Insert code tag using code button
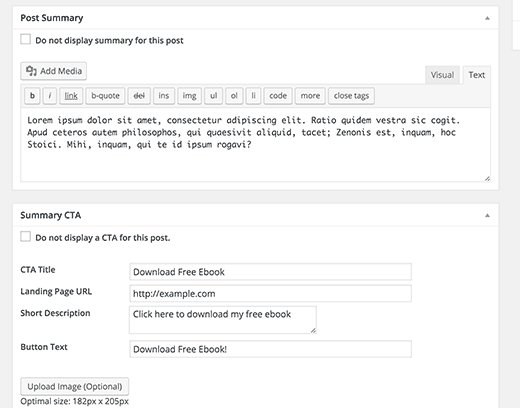This screenshot has height=408, width=520. click(278, 96)
